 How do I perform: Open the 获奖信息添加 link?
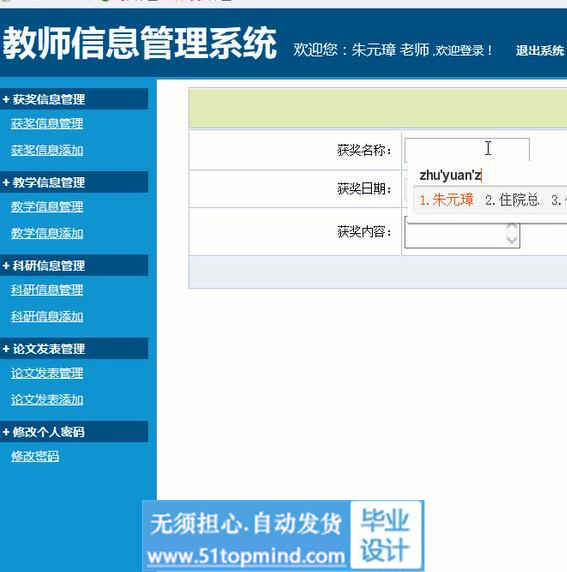pyautogui.click(x=47, y=150)
